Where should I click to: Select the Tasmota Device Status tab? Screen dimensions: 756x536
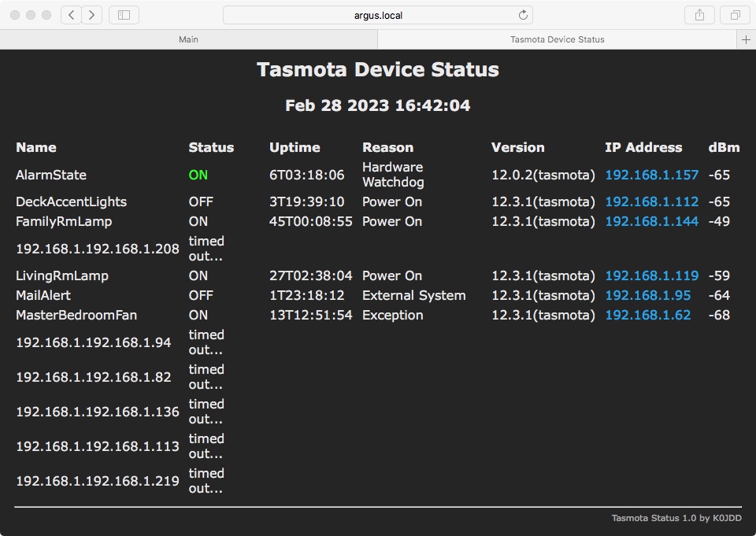[x=557, y=39]
